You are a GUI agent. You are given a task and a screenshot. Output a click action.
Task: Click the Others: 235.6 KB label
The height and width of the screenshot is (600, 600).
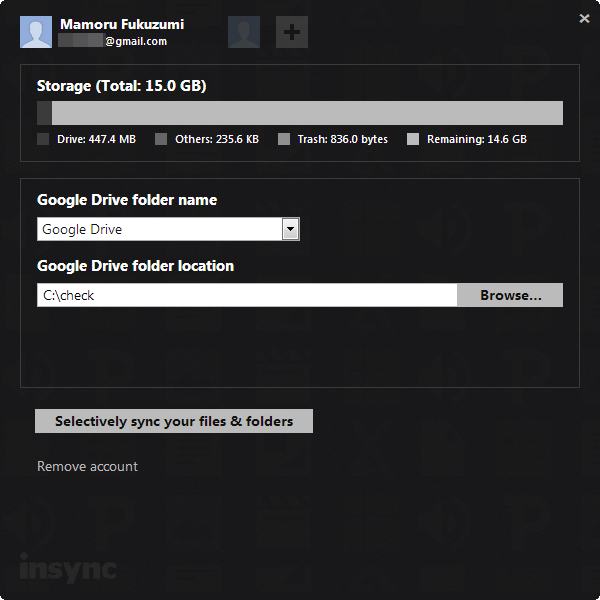217,139
